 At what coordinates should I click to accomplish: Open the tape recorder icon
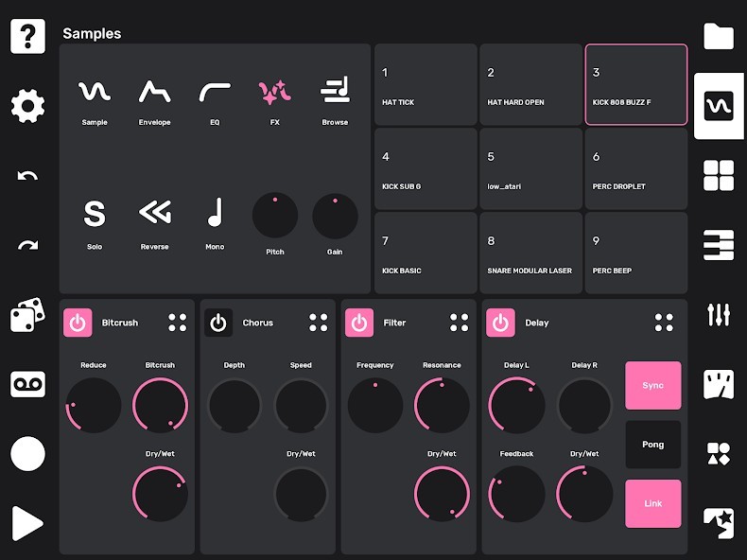[27, 384]
